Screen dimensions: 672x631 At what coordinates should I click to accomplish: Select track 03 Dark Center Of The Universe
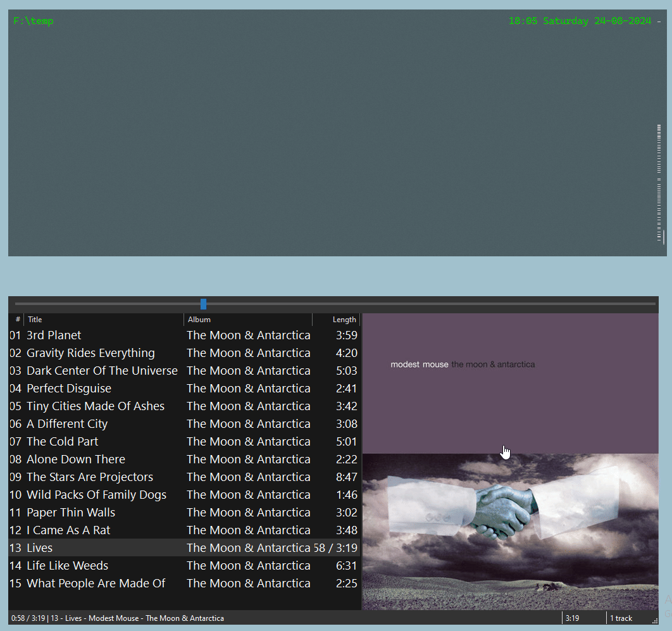point(184,371)
